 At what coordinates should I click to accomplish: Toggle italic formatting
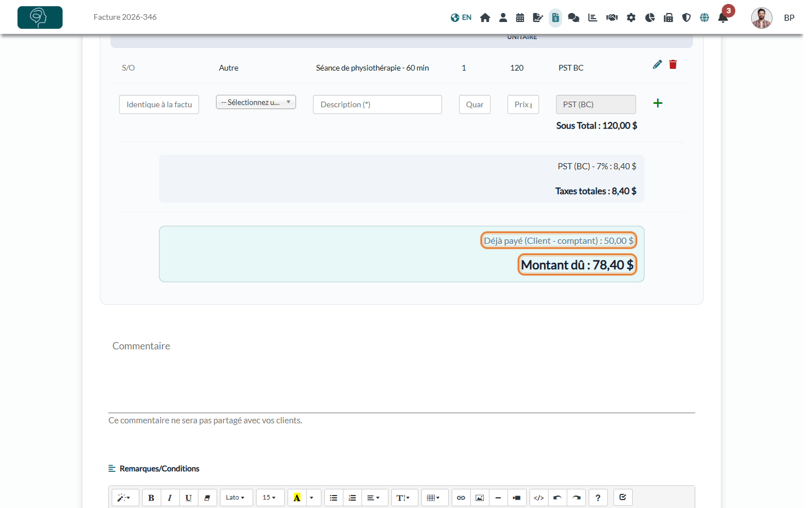(170, 497)
